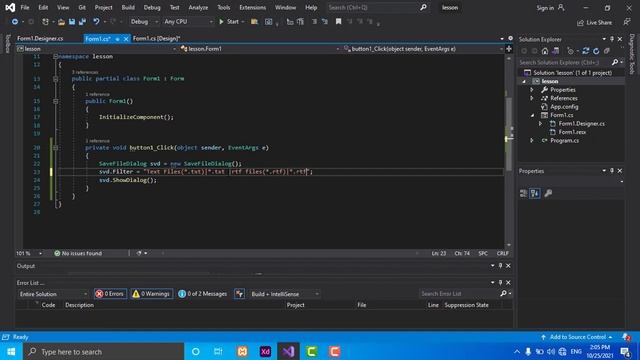Screen dimensions: 640x360
Task: Click Add to Source Control
Action: point(577,337)
